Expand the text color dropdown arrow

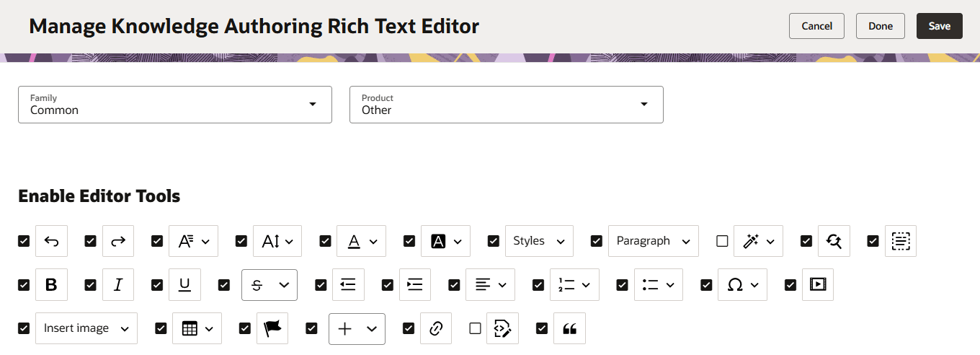click(x=373, y=242)
